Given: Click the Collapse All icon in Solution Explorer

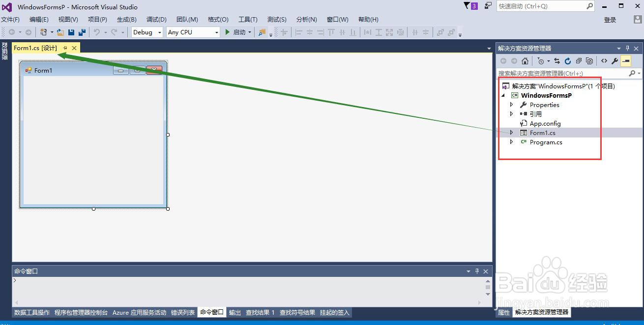Looking at the screenshot, I should pos(578,61).
